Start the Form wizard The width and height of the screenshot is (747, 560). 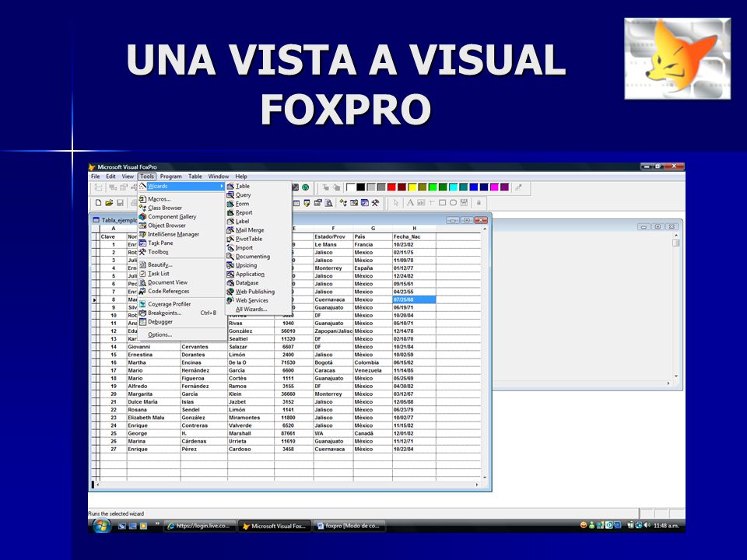coord(258,204)
